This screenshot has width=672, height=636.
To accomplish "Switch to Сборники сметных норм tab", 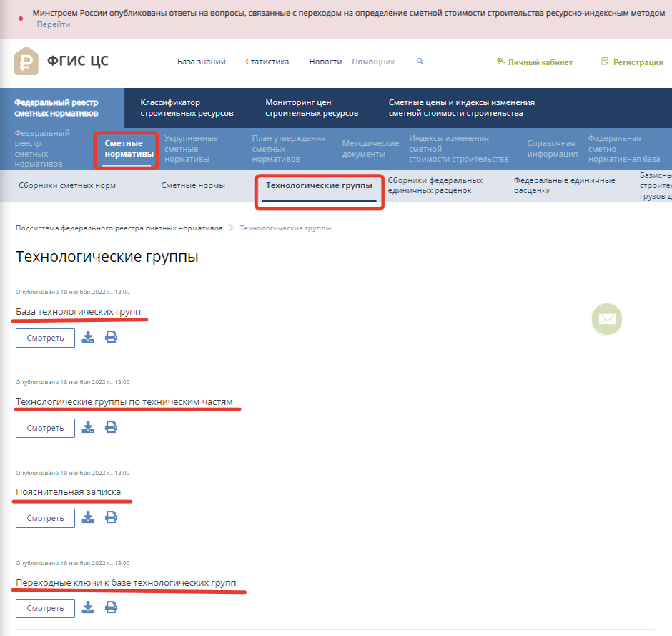I will (67, 186).
